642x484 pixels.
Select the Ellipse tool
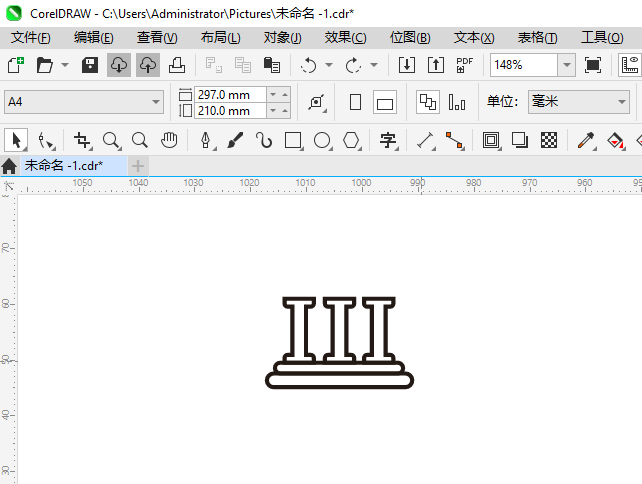coord(322,140)
